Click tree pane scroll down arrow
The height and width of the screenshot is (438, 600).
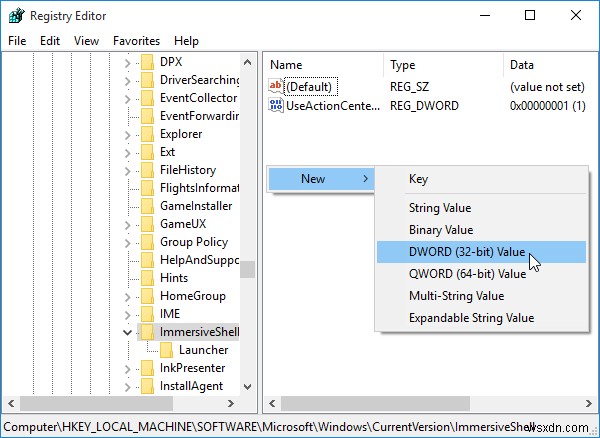[248, 387]
